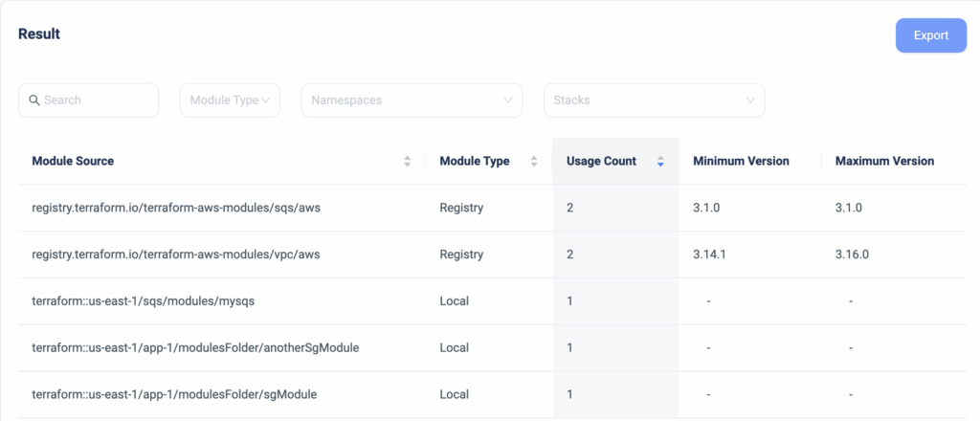Click the anotherSgModule module source
Viewport: 980px width, 421px height.
[x=195, y=348]
